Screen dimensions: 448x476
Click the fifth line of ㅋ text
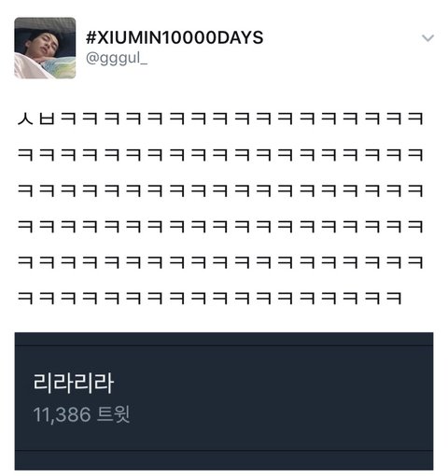point(220,262)
